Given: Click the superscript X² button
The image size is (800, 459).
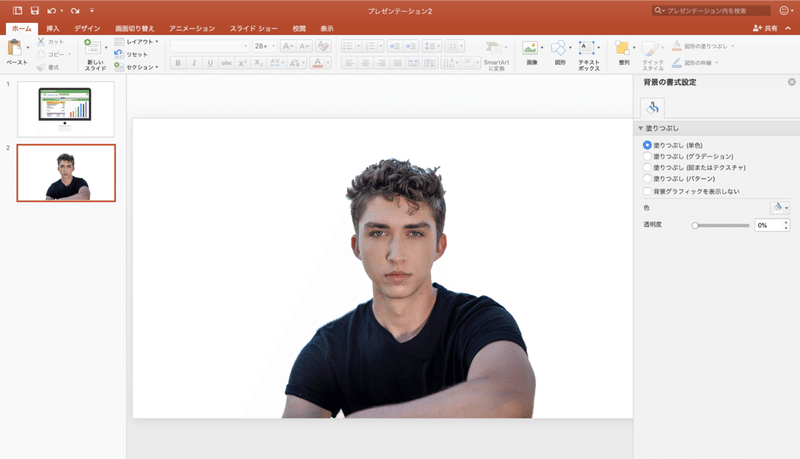Looking at the screenshot, I should [x=243, y=63].
